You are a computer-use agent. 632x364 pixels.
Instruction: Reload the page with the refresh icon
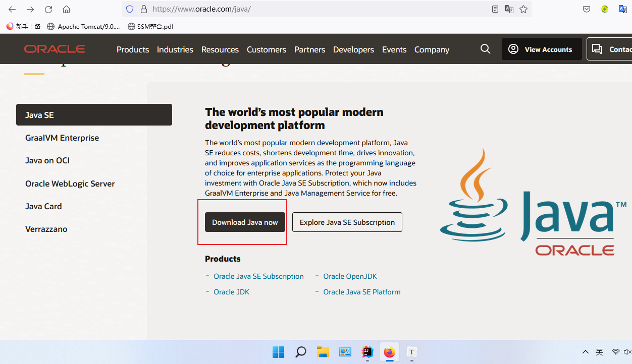tap(48, 9)
